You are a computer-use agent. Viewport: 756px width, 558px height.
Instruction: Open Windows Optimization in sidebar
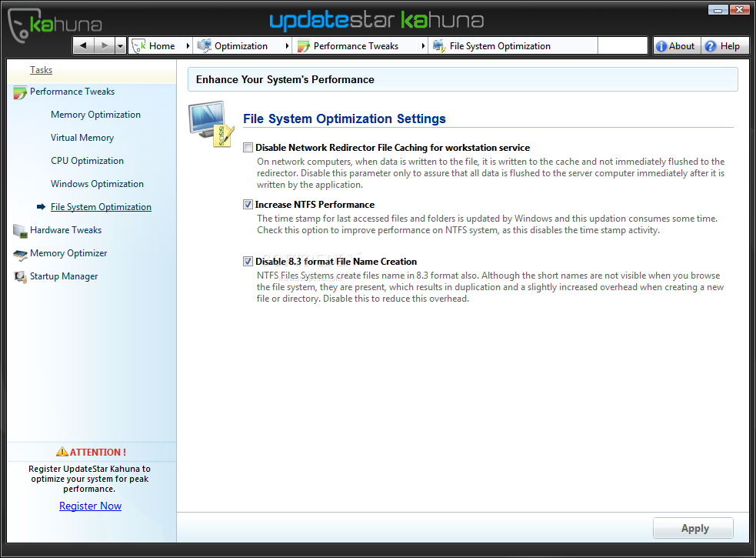pos(98,184)
